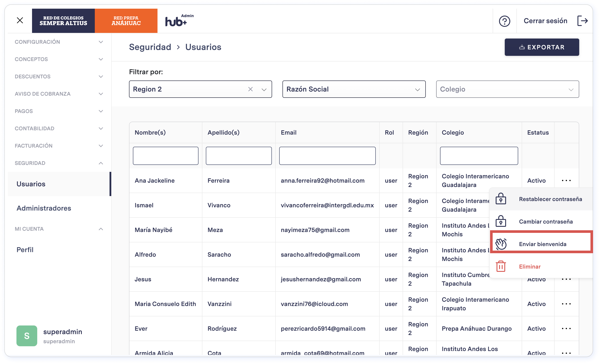Open the Razón Social dropdown
The width and height of the screenshot is (600, 364).
tap(354, 89)
